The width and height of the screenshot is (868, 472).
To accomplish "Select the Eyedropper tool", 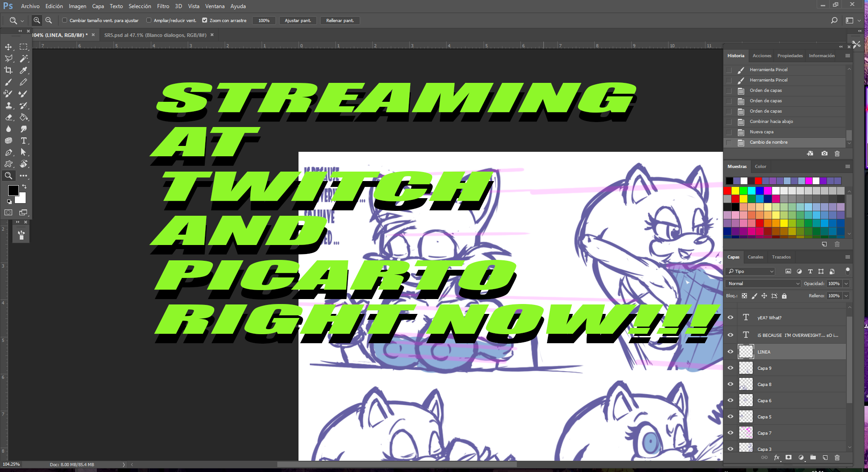I will pos(23,70).
